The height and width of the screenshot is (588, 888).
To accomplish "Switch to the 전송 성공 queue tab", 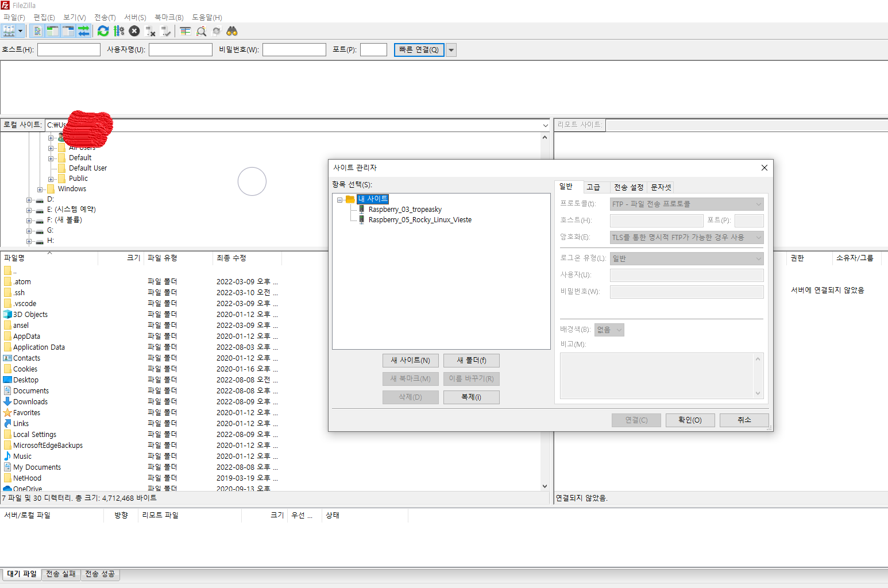I will tap(100, 574).
